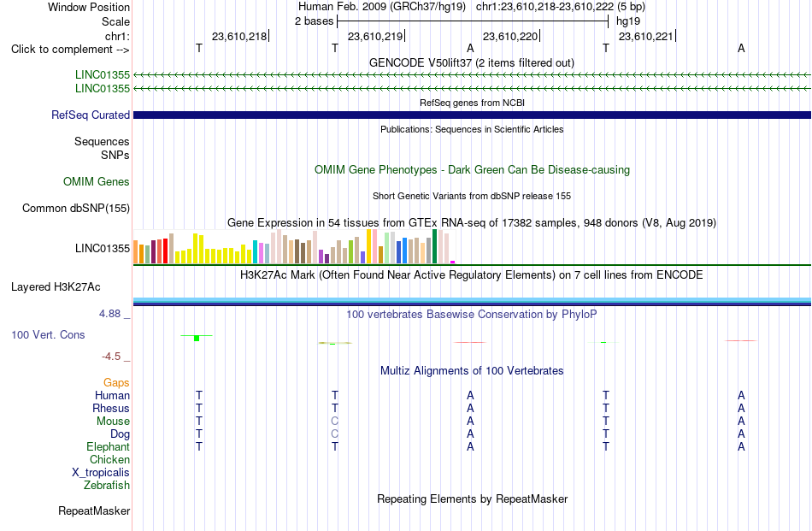Click the GENCODE V50lift37 track title

point(472,62)
